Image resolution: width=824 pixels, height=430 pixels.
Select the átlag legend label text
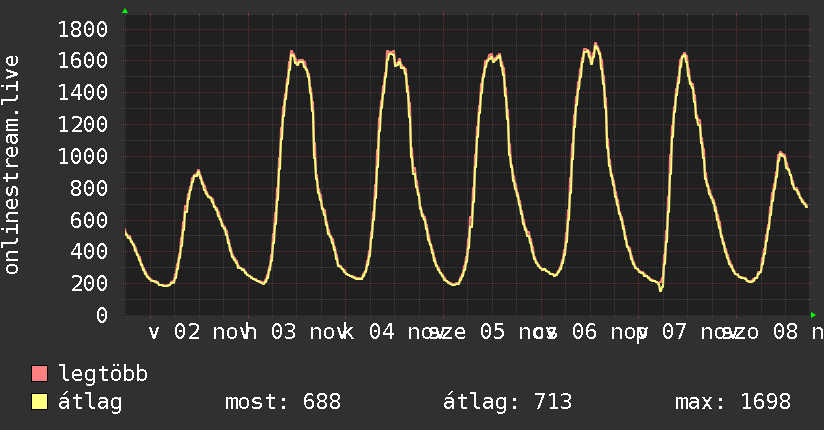91,402
